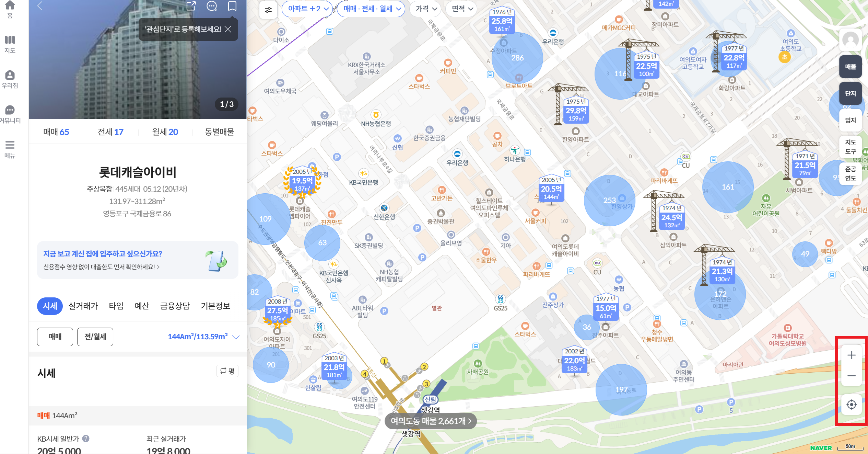Click the share icon above the photo

pos(191,6)
